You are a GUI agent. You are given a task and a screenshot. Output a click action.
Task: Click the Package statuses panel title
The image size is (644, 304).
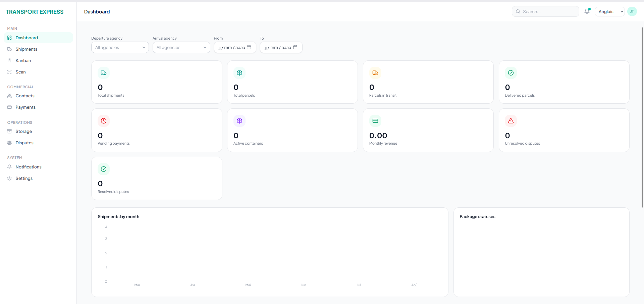tap(477, 216)
